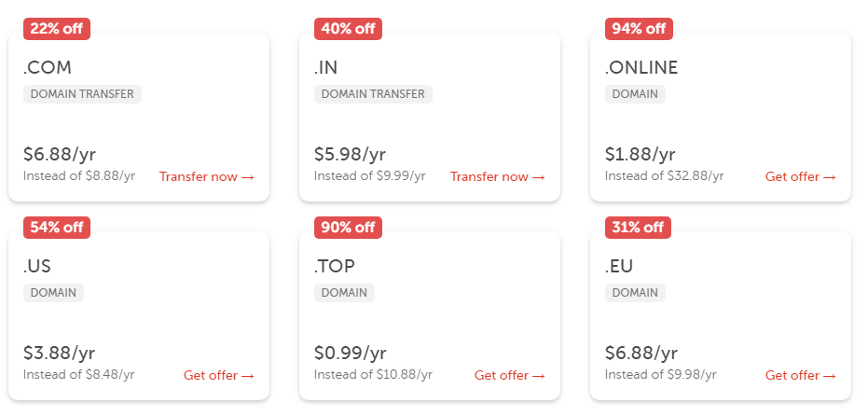This screenshot has width=868, height=417.
Task: Select the 40% off badge
Action: click(348, 29)
